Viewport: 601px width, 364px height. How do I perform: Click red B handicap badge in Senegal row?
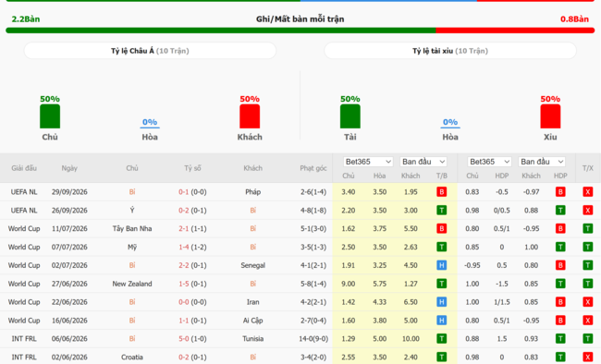[x=560, y=265]
